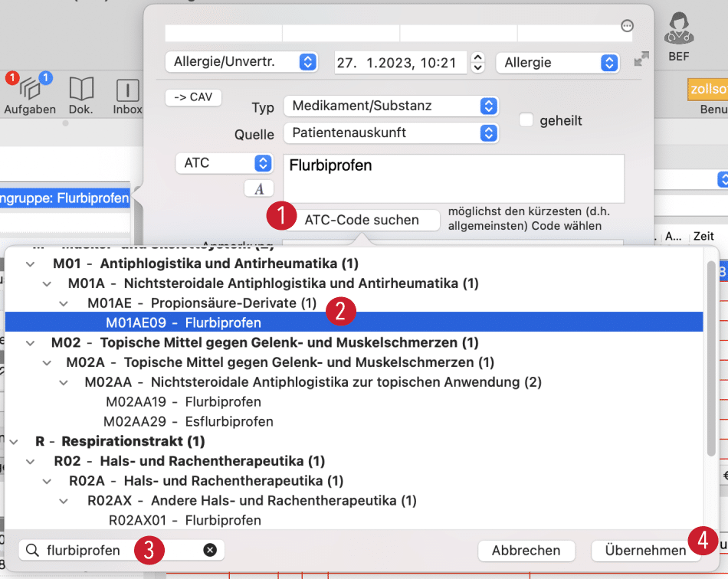Collapse the M02 Topische Mittel node
Image resolution: width=728 pixels, height=579 pixels.
(30, 343)
